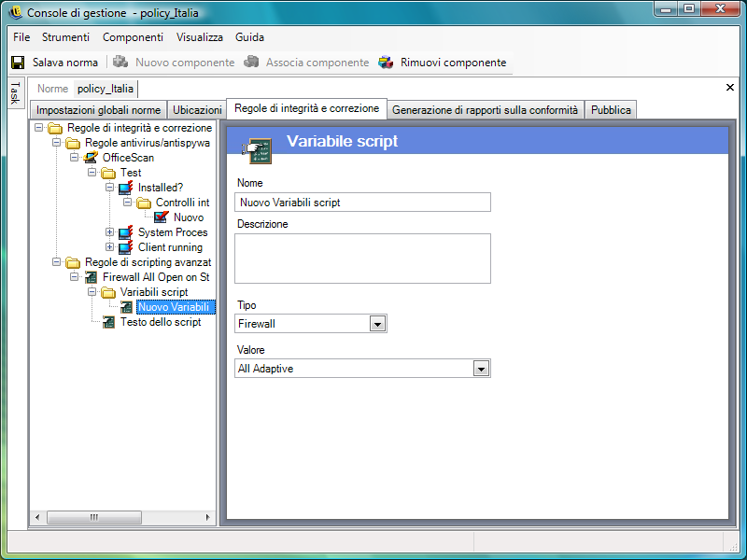Click the Test folder icon
The height and width of the screenshot is (560, 747).
pyautogui.click(x=108, y=173)
